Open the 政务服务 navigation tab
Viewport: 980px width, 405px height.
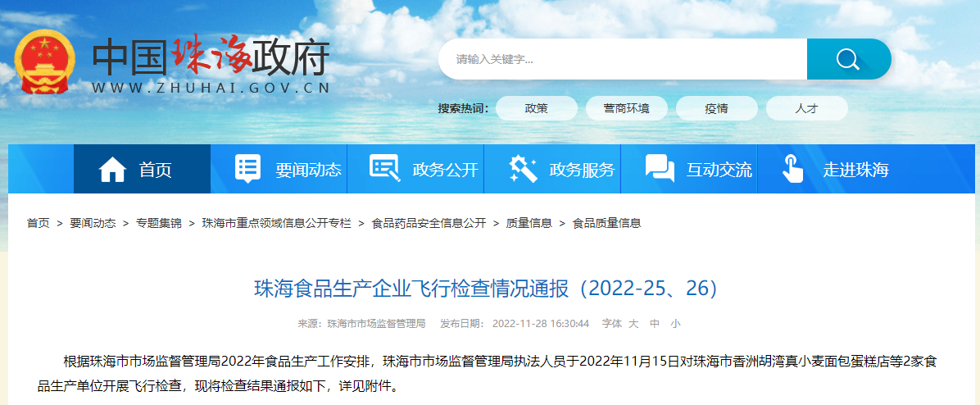click(x=552, y=169)
